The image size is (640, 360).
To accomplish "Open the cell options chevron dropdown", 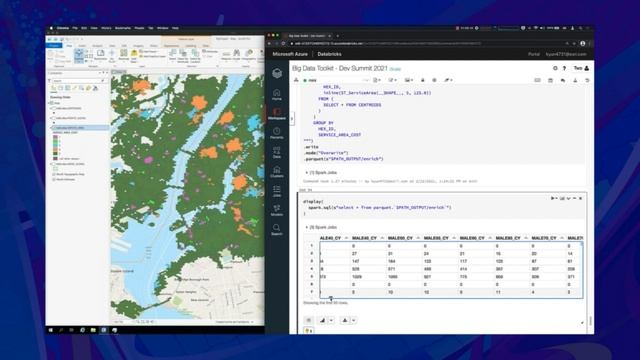I will pos(569,198).
